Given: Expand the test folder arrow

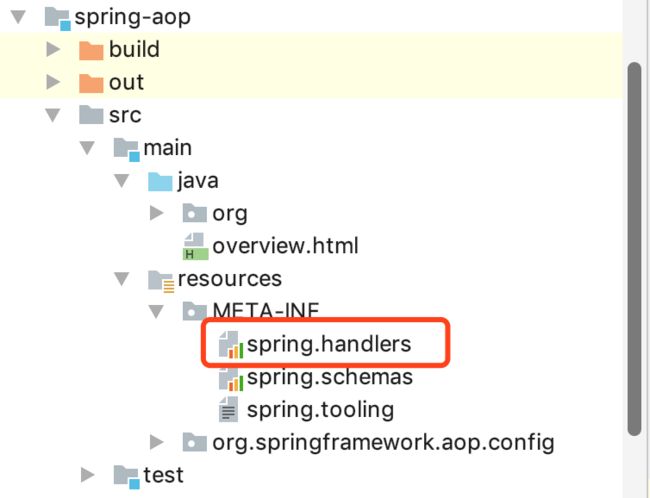Looking at the screenshot, I should tap(87, 475).
